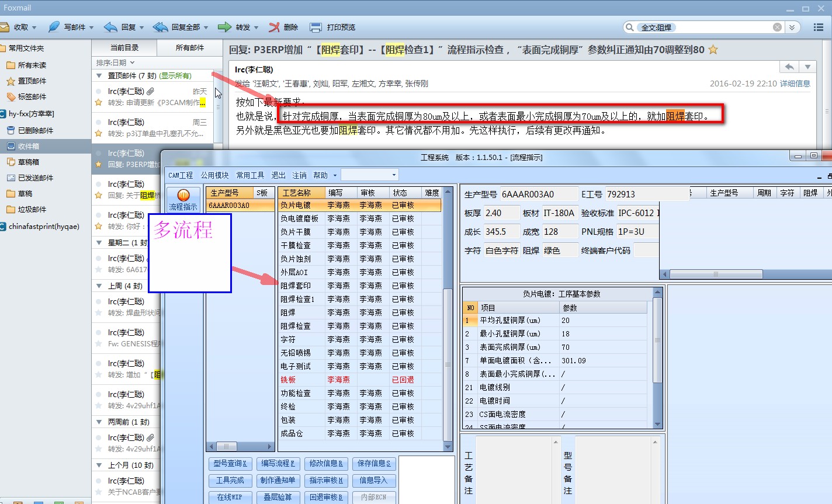Open the 写邮件 dropdown arrow

(91, 27)
